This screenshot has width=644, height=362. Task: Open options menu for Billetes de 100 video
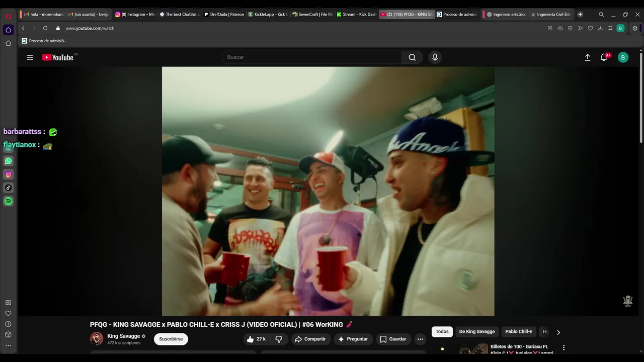click(x=563, y=347)
